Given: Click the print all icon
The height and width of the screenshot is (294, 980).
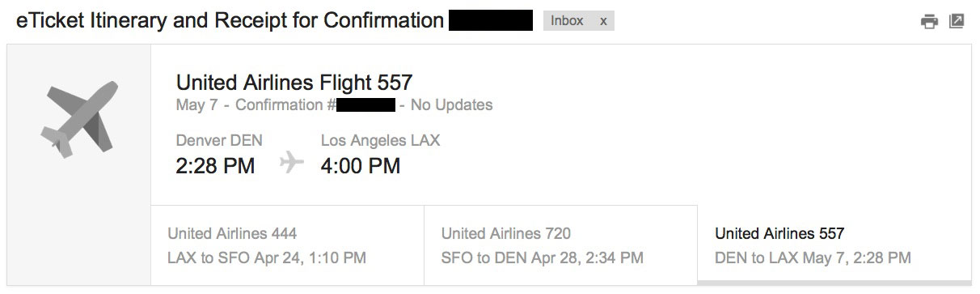Looking at the screenshot, I should pos(929,22).
